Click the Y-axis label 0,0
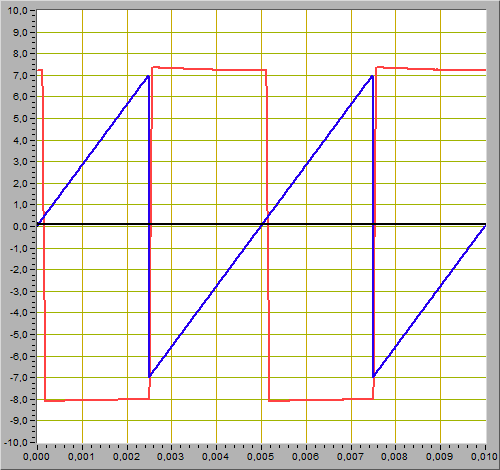This screenshot has width=500, height=470. 20,227
